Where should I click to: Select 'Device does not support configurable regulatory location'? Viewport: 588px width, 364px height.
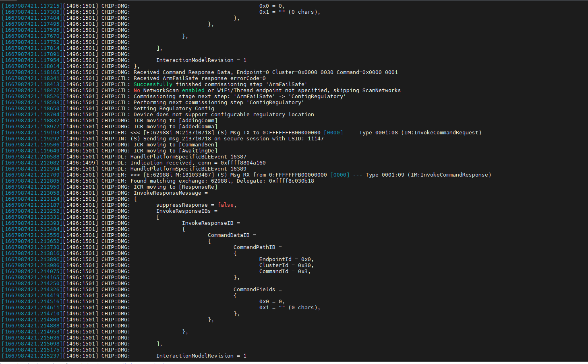click(x=224, y=115)
